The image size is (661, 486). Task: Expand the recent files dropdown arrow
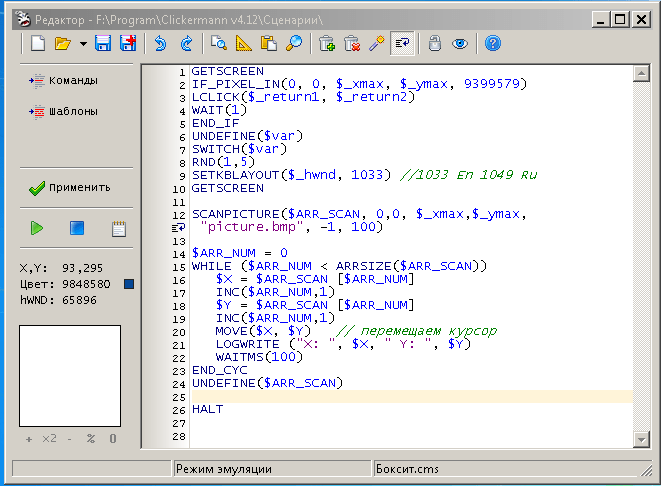tap(83, 43)
